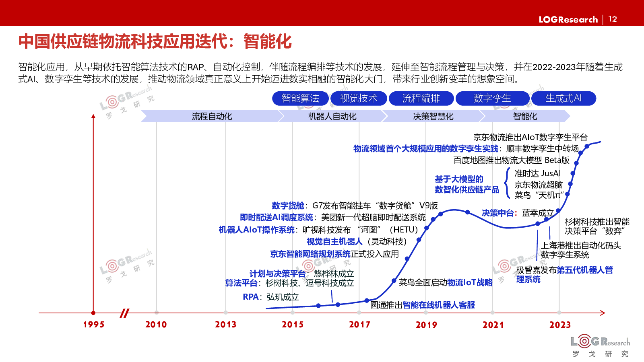
Task: Click the 1995 year label on axis
Action: (93, 325)
